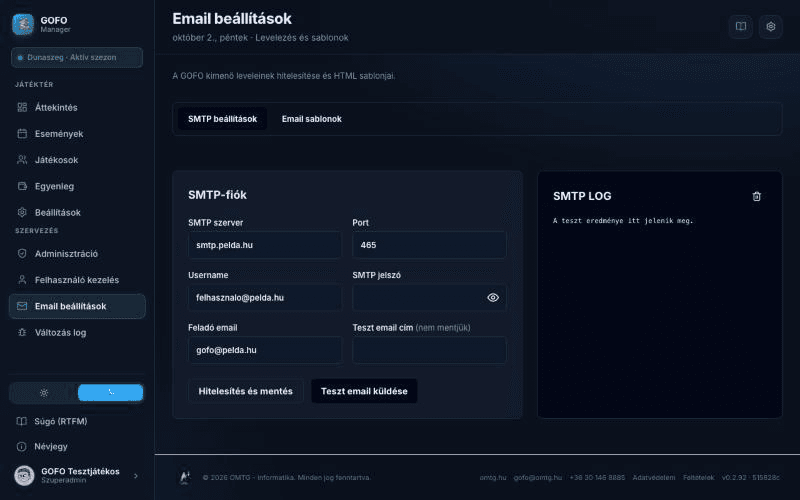The height and width of the screenshot is (500, 800).
Task: Switch to the SMTP beállítások tab
Action: 222,119
